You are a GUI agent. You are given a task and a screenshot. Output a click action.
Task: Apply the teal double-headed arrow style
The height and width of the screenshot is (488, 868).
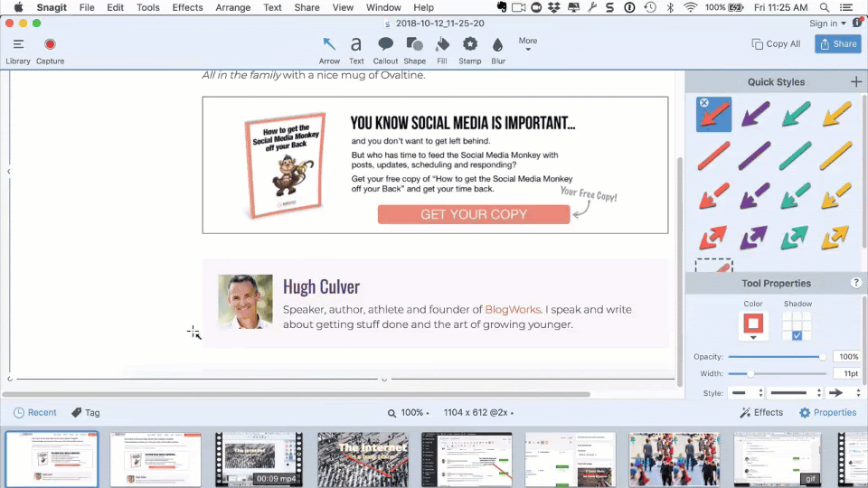[x=796, y=238]
